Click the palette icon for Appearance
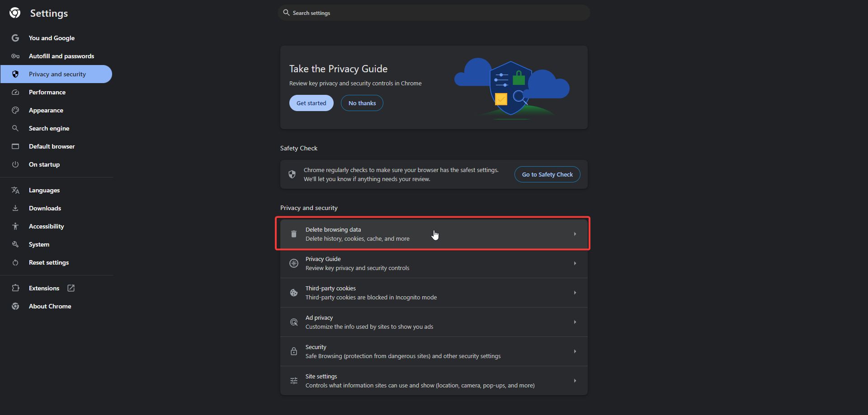868x415 pixels. pyautogui.click(x=15, y=110)
